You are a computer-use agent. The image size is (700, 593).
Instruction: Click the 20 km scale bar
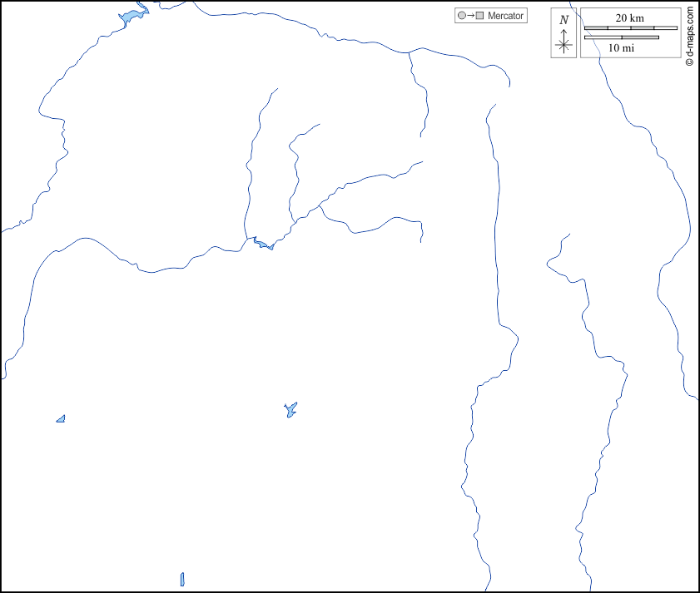[x=629, y=29]
